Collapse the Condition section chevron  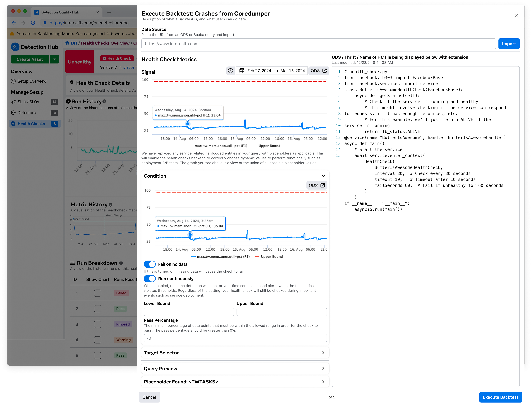pos(323,176)
